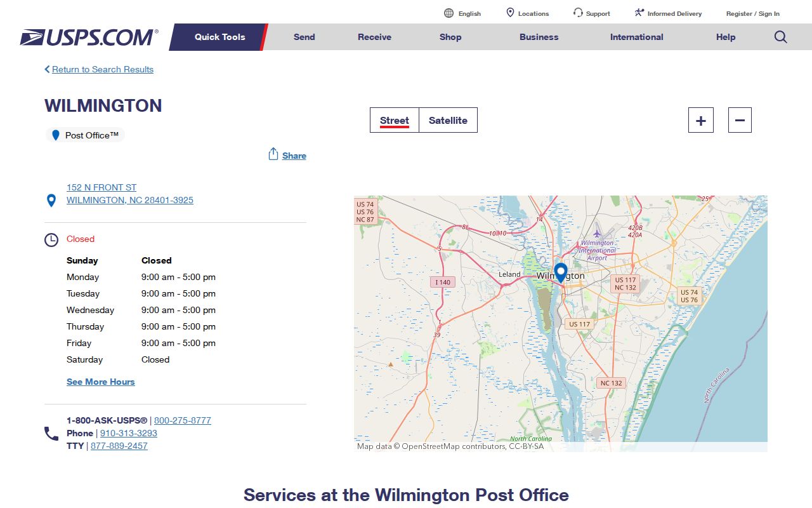Call 800-275-8777 link
The width and height of the screenshot is (812, 508).
click(183, 420)
